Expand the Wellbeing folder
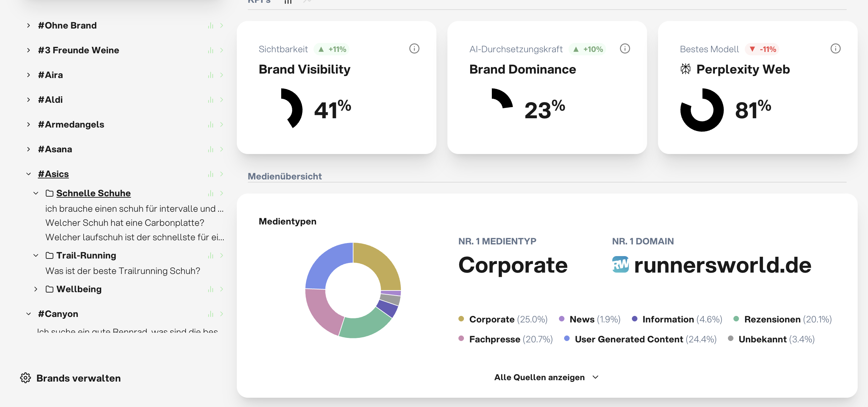 pyautogui.click(x=36, y=289)
